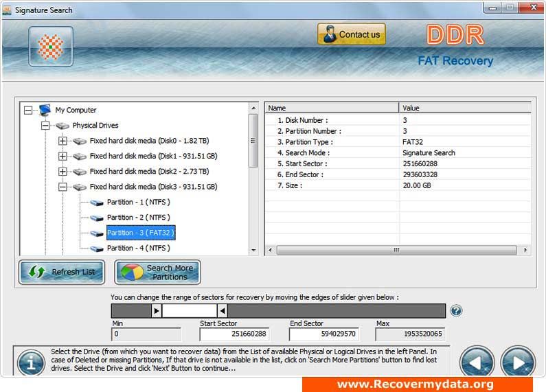Screen dimensions: 546x392
Task: Click the drive tree scroll up arrow
Action: click(253, 108)
